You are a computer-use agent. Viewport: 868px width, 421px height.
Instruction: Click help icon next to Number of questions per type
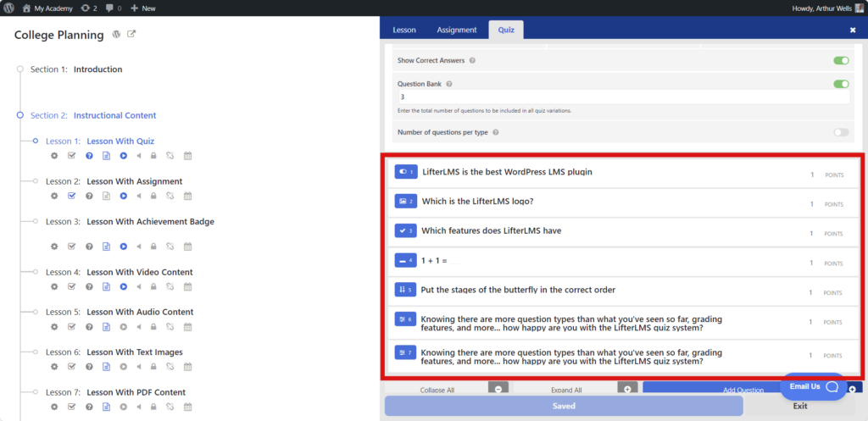coord(495,133)
